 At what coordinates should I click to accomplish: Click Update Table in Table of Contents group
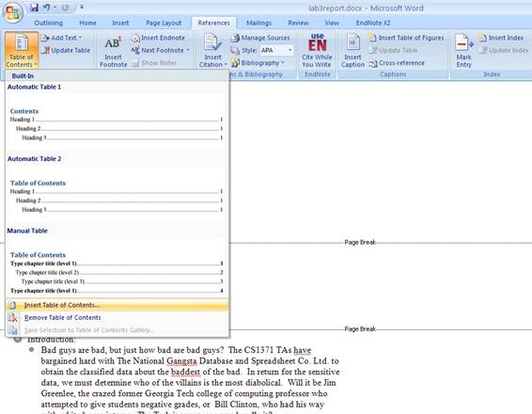point(66,50)
